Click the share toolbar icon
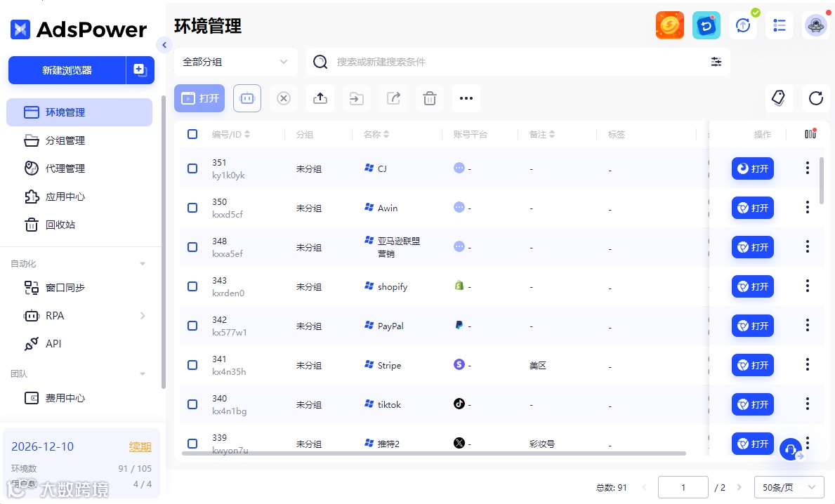 click(393, 98)
